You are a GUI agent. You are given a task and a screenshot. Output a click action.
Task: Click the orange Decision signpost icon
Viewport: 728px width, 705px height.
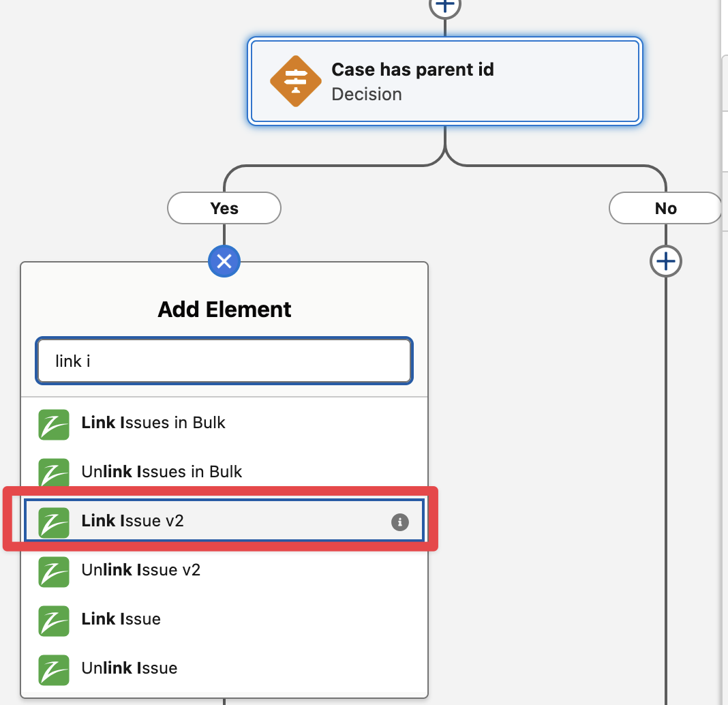click(x=295, y=81)
